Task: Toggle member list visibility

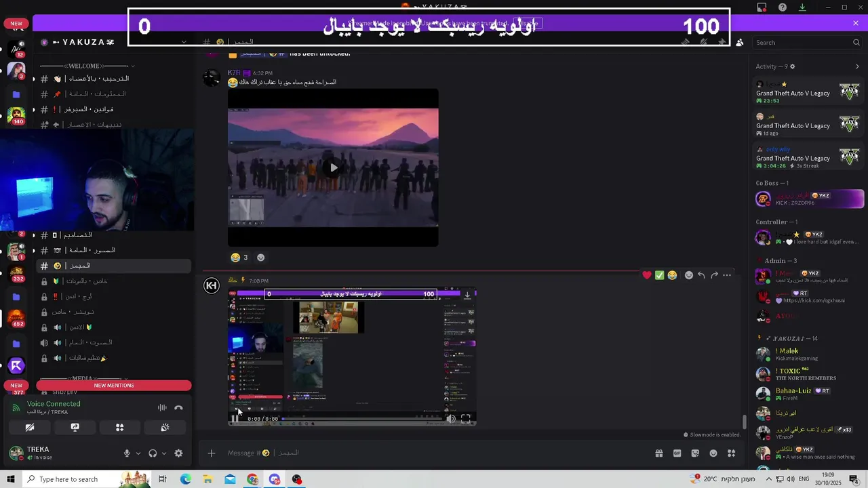Action: [x=739, y=42]
